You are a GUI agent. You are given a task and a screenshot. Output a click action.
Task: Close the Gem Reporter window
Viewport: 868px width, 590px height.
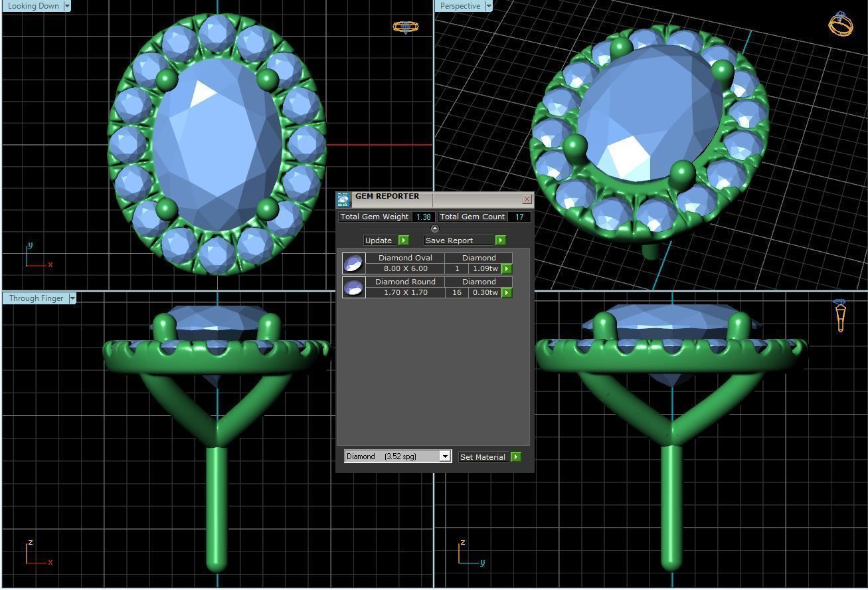point(527,199)
